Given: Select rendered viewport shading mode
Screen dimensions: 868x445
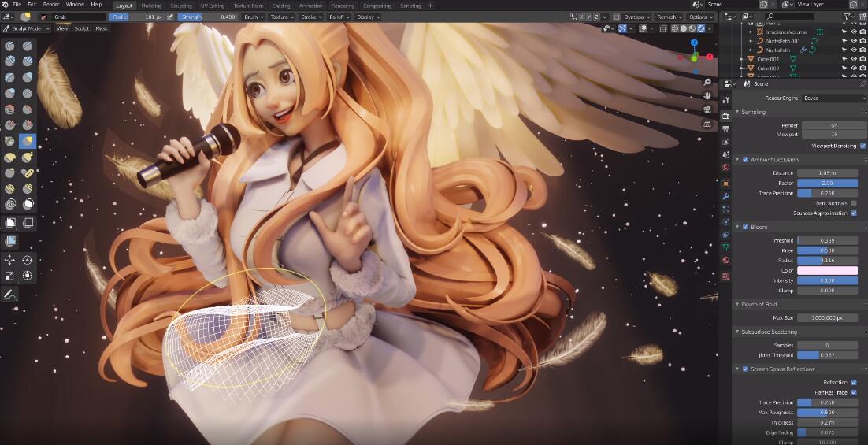Looking at the screenshot, I should 701,28.
